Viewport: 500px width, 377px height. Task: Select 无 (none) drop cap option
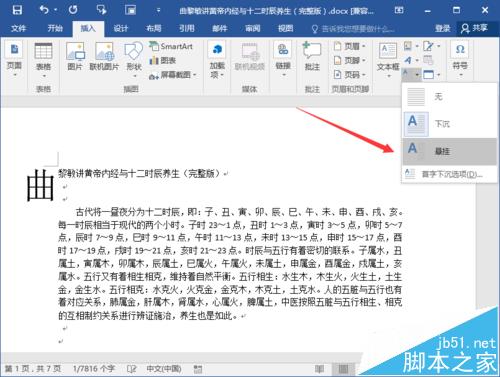(449, 97)
